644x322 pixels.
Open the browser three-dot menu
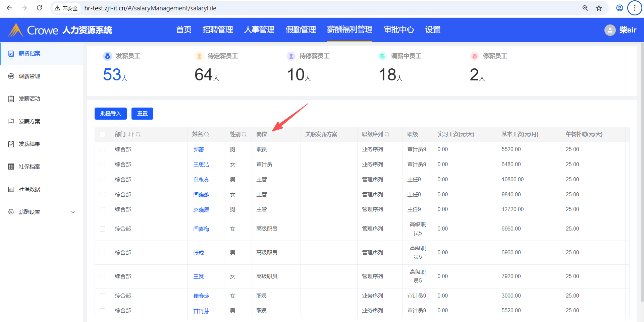point(634,8)
